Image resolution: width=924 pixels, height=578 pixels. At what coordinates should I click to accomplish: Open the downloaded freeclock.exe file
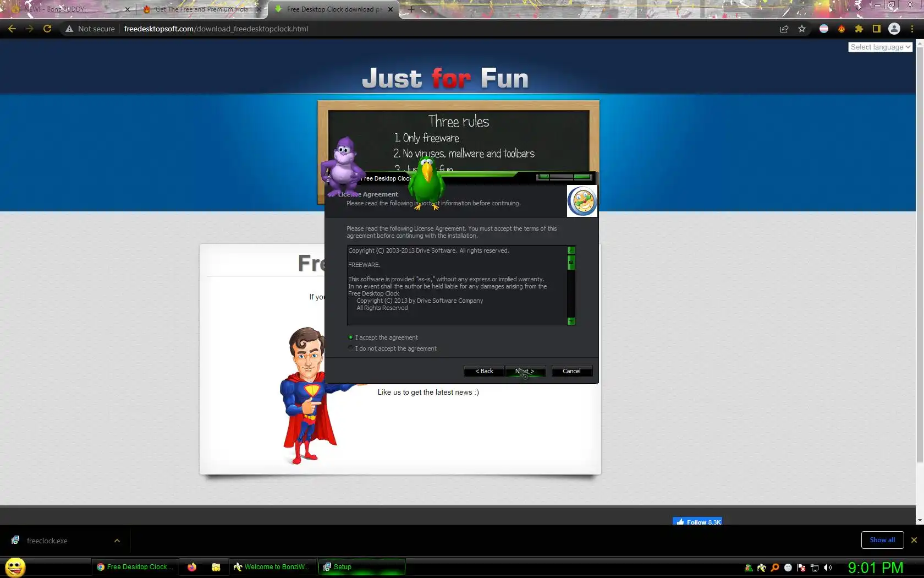click(47, 541)
